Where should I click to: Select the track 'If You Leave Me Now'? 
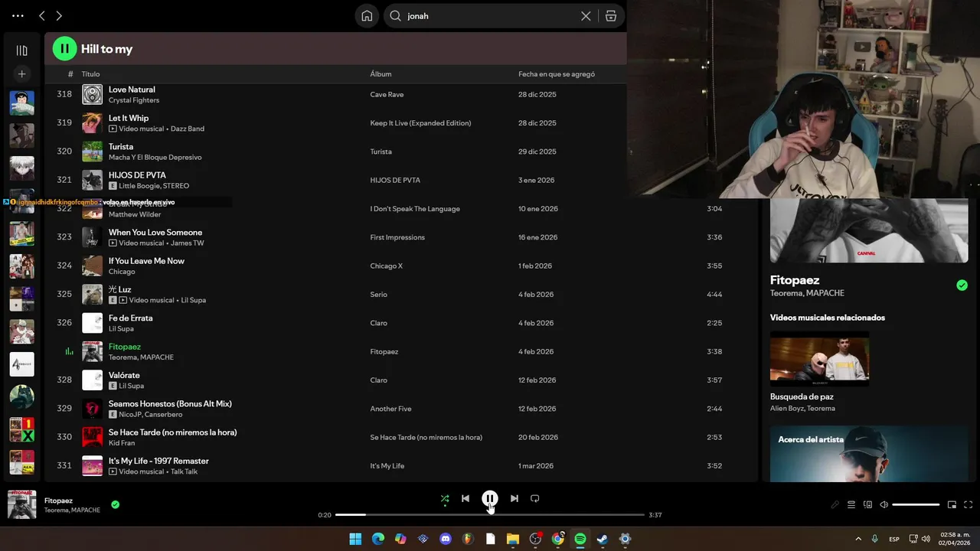point(146,261)
